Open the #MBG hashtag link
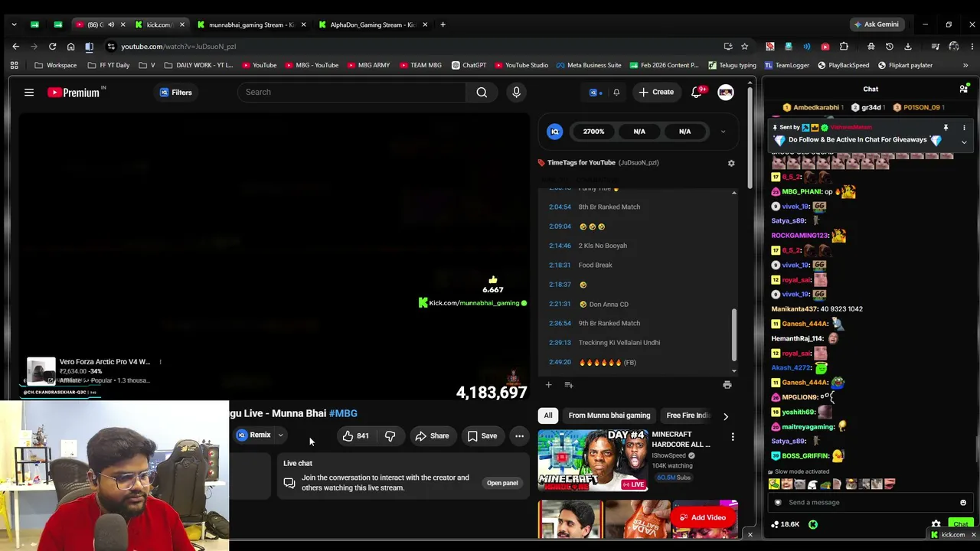The height and width of the screenshot is (551, 980). click(343, 413)
